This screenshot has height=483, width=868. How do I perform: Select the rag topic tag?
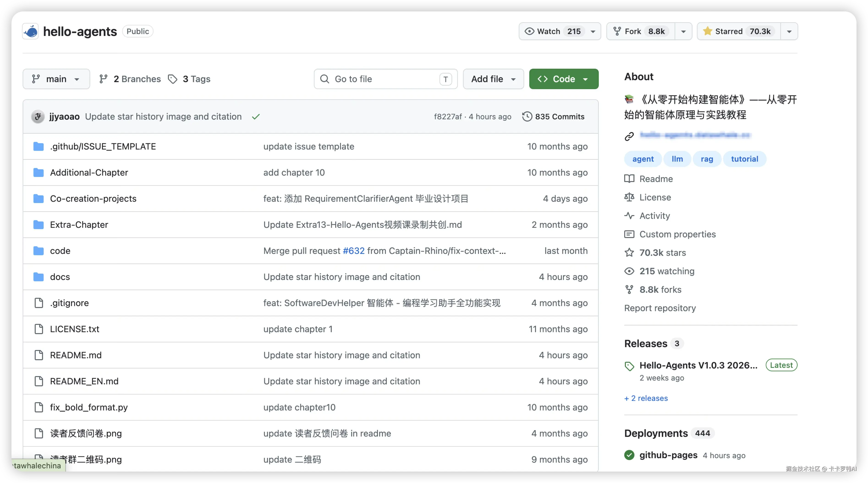pyautogui.click(x=707, y=159)
